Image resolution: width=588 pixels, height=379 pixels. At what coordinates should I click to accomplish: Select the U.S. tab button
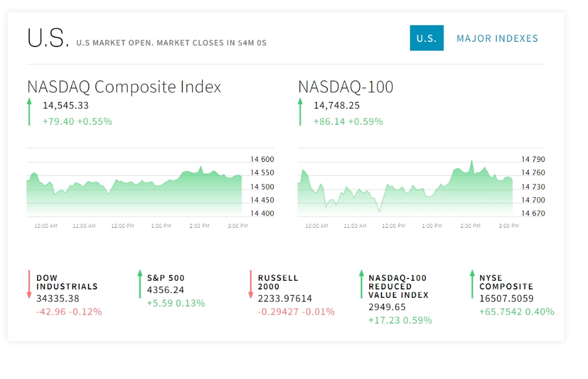tap(426, 38)
